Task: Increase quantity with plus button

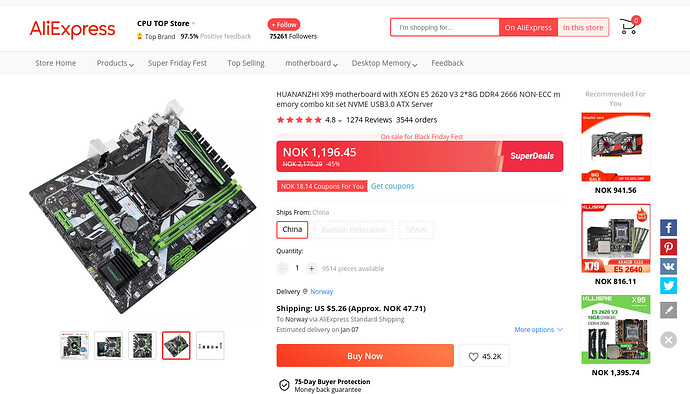Action: (312, 268)
